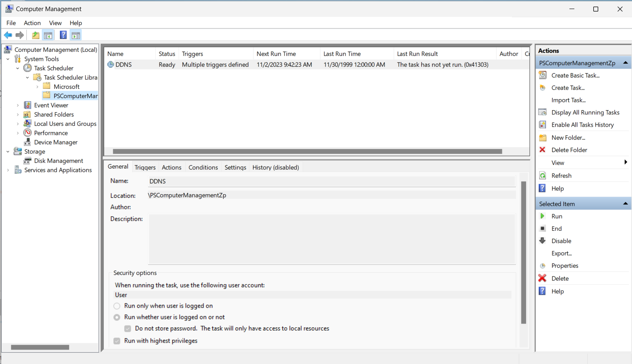Click the console tree horizontal scrollbar
Viewport: 632px width, 364px height.
click(x=40, y=347)
